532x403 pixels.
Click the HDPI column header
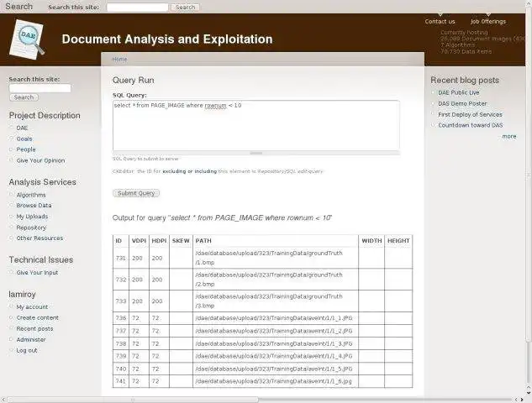pos(159,241)
